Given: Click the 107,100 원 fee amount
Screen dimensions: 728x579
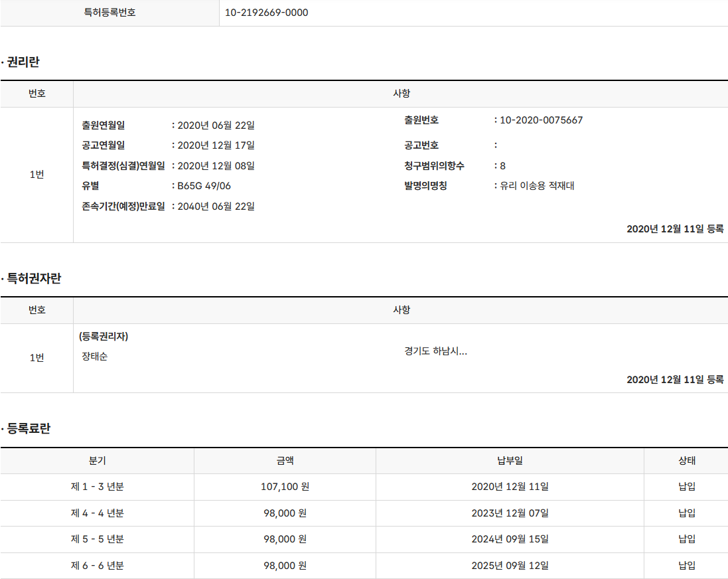Looking at the screenshot, I should (x=285, y=487).
